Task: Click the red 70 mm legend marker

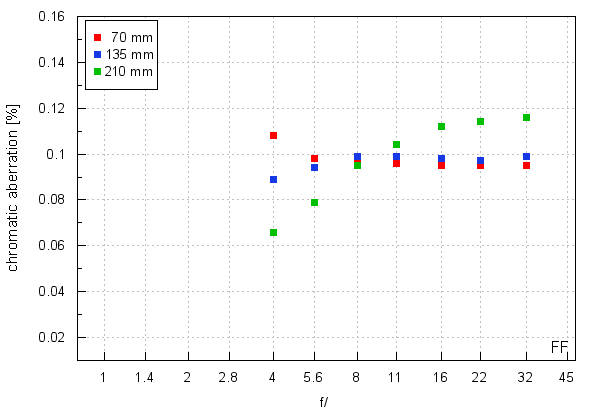Action: 97,37
